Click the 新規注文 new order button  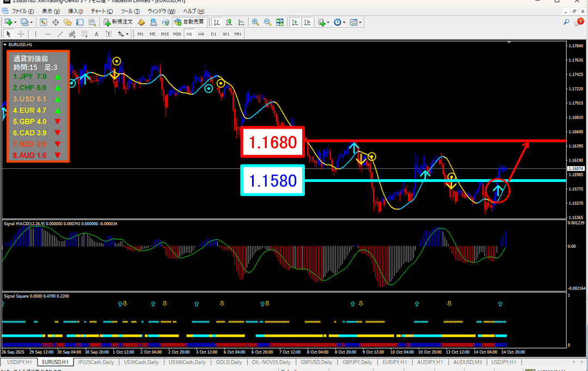coord(118,22)
